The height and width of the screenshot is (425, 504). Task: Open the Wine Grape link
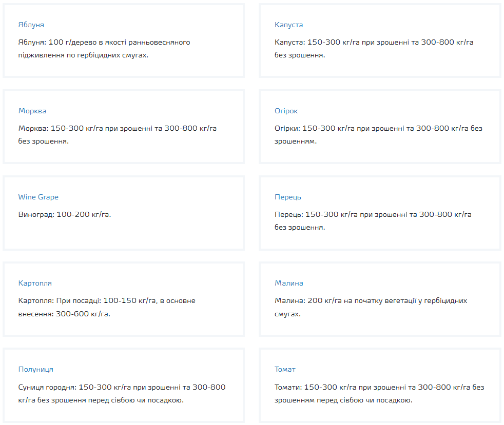tap(38, 197)
